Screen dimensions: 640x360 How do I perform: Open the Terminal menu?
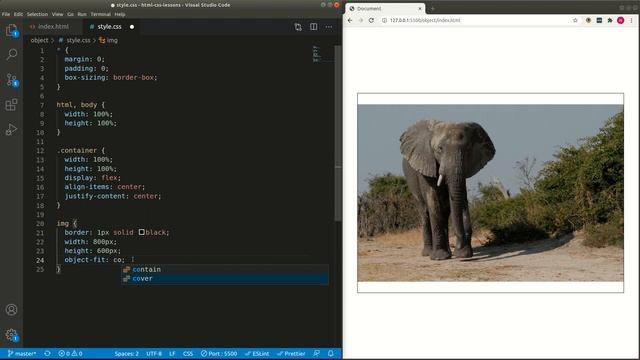tap(100, 14)
